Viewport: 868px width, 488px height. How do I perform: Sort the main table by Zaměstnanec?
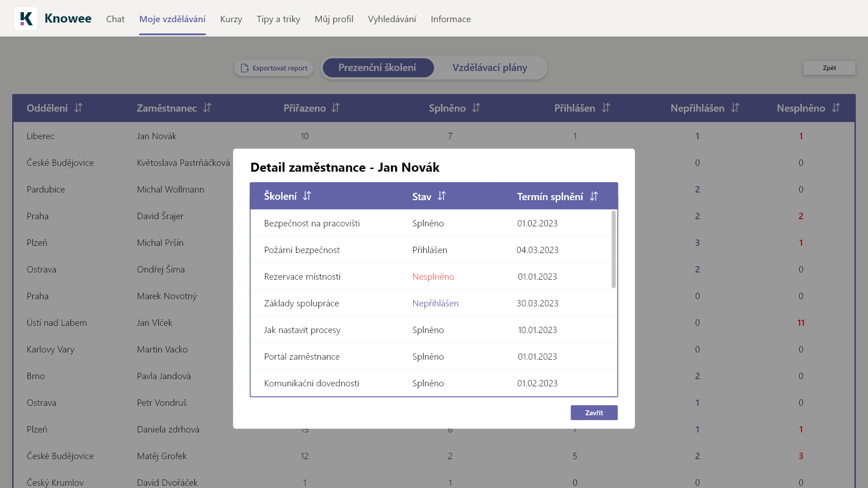click(x=207, y=108)
